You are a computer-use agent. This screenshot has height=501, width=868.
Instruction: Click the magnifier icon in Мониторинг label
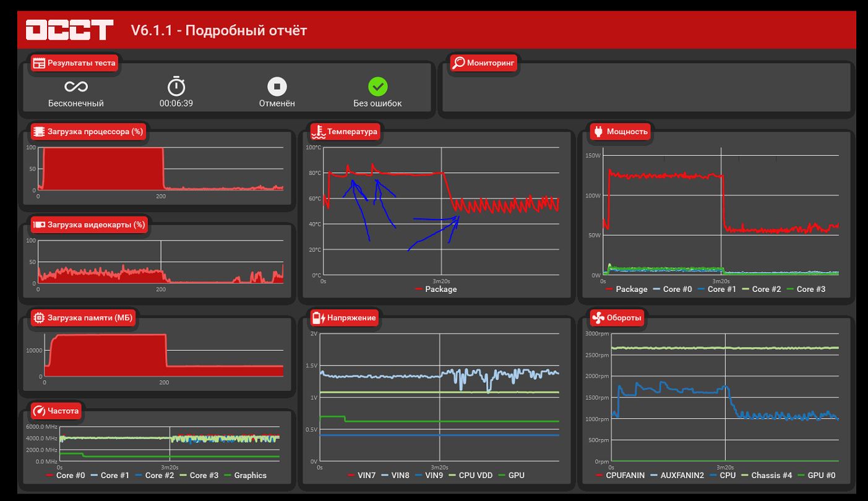pos(458,62)
